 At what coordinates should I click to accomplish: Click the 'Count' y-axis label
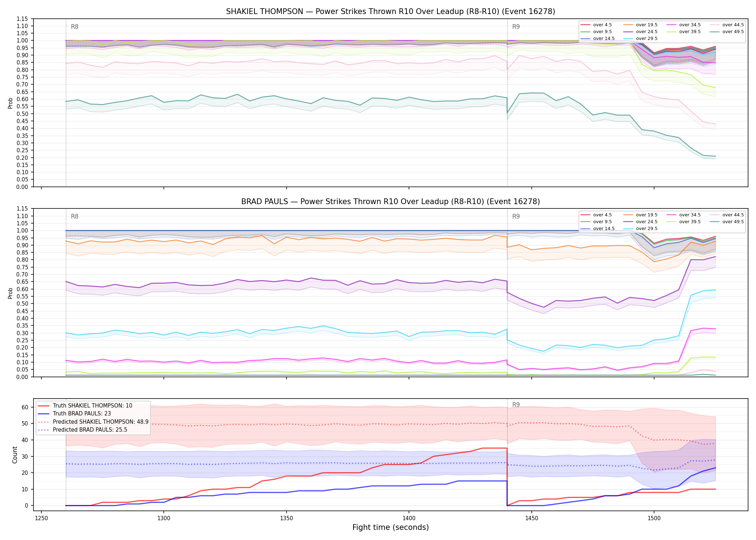point(15,455)
